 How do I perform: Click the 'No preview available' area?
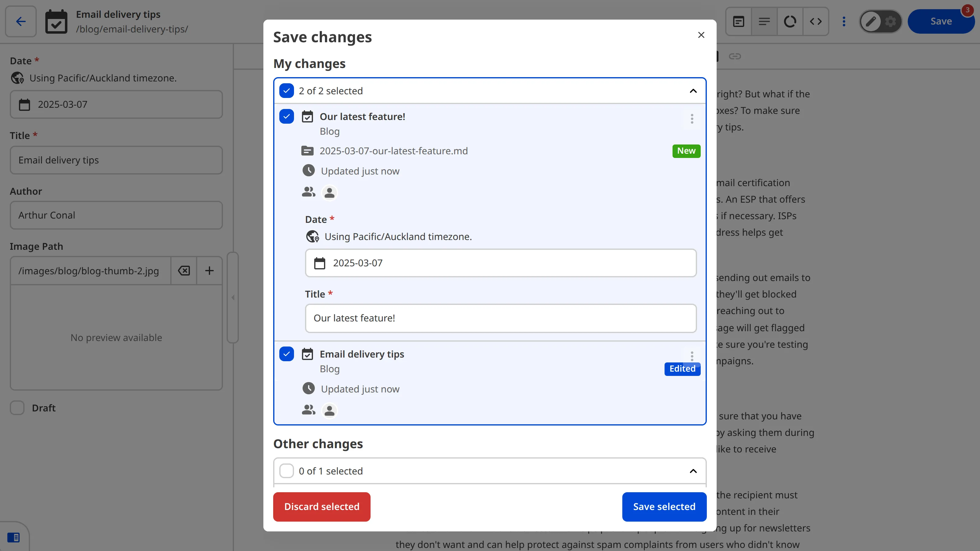tap(116, 338)
